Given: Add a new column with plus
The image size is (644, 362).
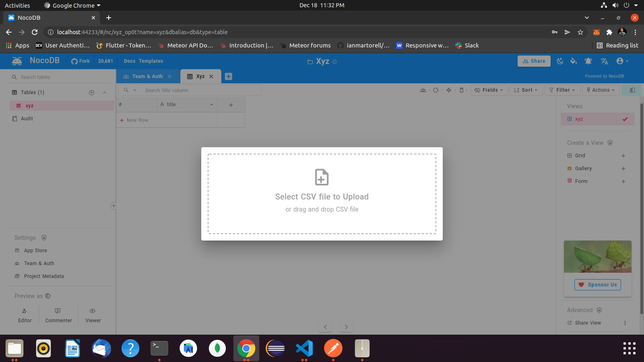Looking at the screenshot, I should coord(231,105).
